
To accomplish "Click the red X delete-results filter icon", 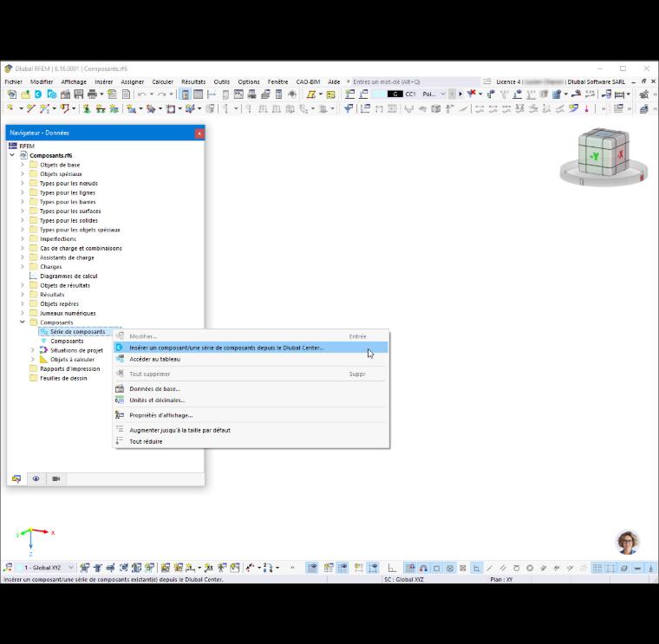I will point(471,94).
